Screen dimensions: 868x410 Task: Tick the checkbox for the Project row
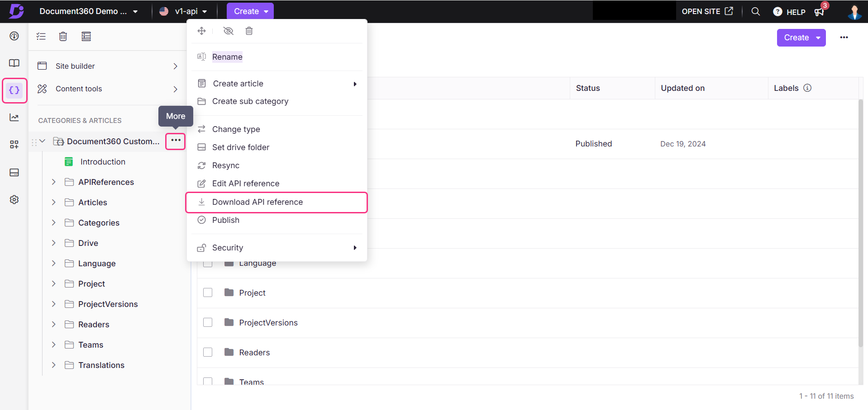pos(208,292)
